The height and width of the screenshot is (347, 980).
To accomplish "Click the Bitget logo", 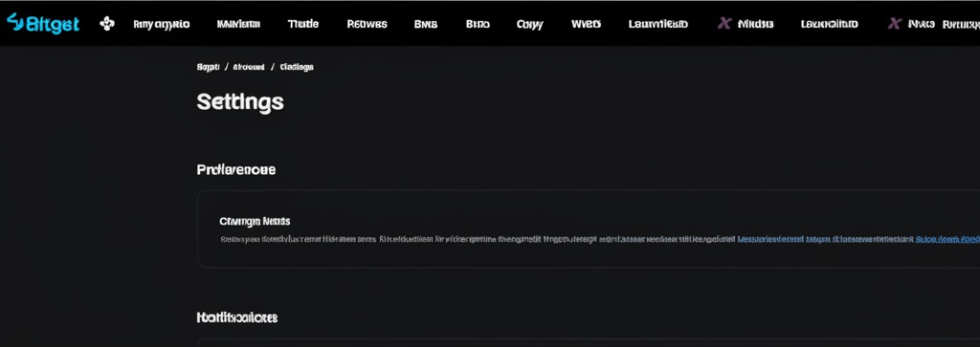I will [43, 23].
